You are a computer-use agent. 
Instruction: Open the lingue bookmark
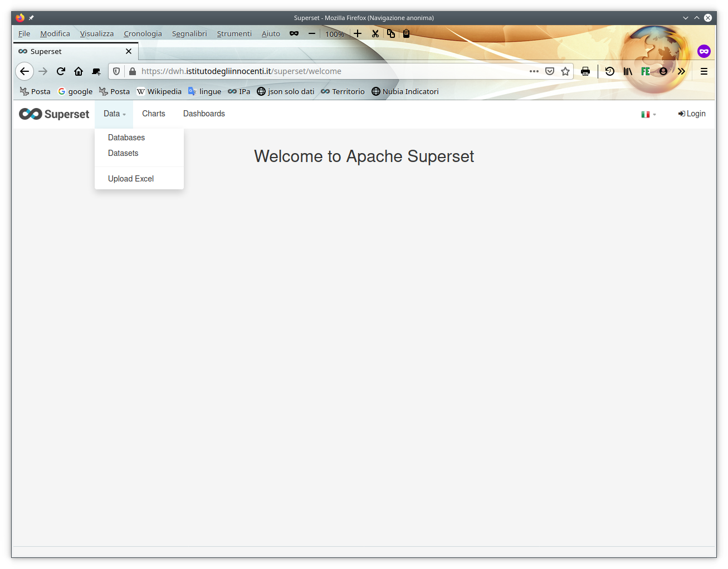pos(204,91)
